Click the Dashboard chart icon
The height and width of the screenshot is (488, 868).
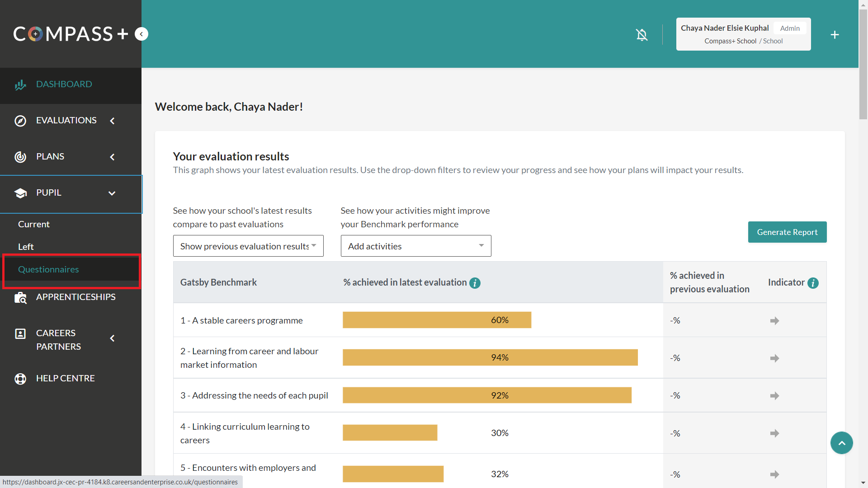pyautogui.click(x=20, y=84)
